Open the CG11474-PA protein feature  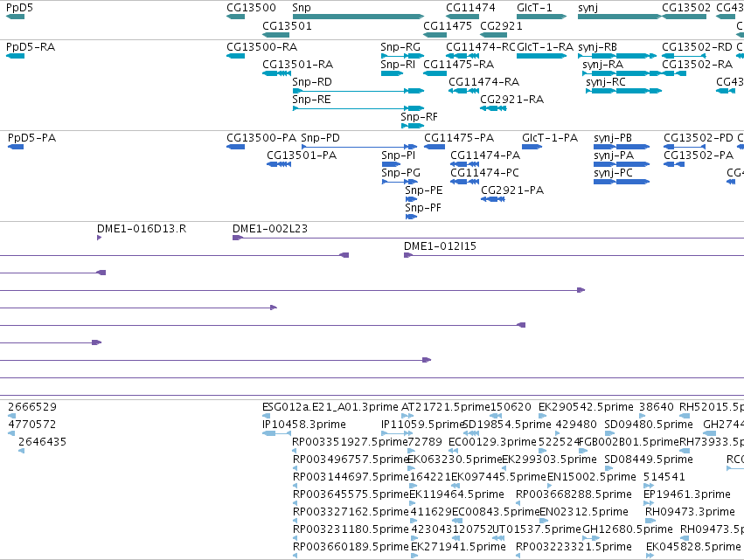(464, 164)
